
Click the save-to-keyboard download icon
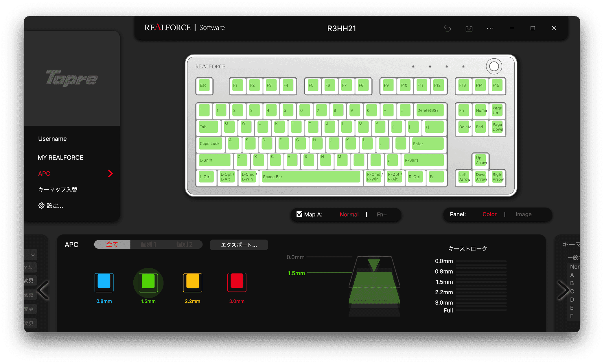point(469,28)
